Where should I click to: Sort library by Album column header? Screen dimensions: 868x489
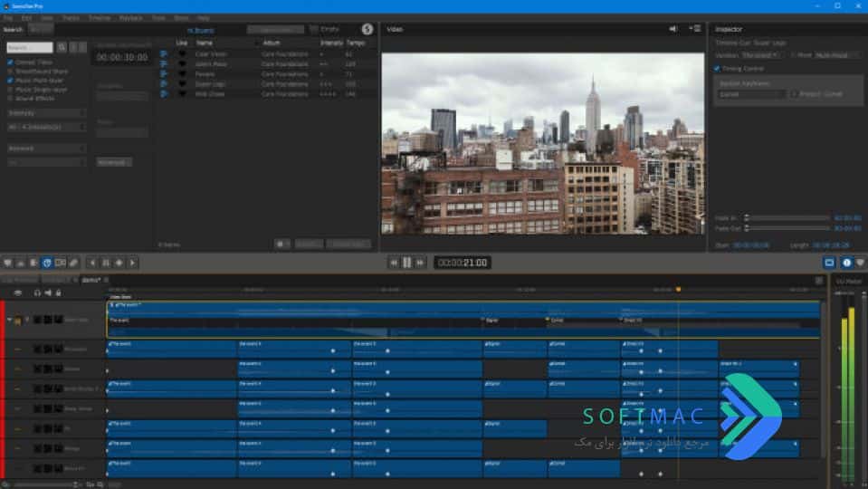coord(272,43)
